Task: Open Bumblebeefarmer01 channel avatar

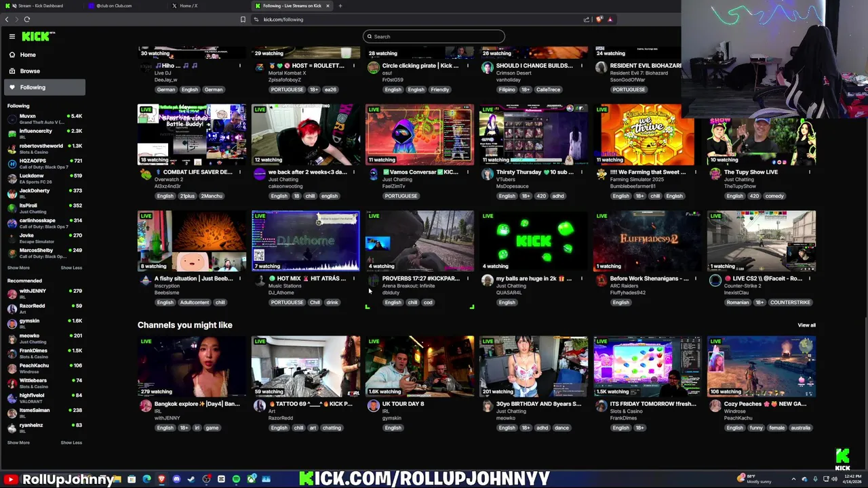Action: tap(601, 174)
